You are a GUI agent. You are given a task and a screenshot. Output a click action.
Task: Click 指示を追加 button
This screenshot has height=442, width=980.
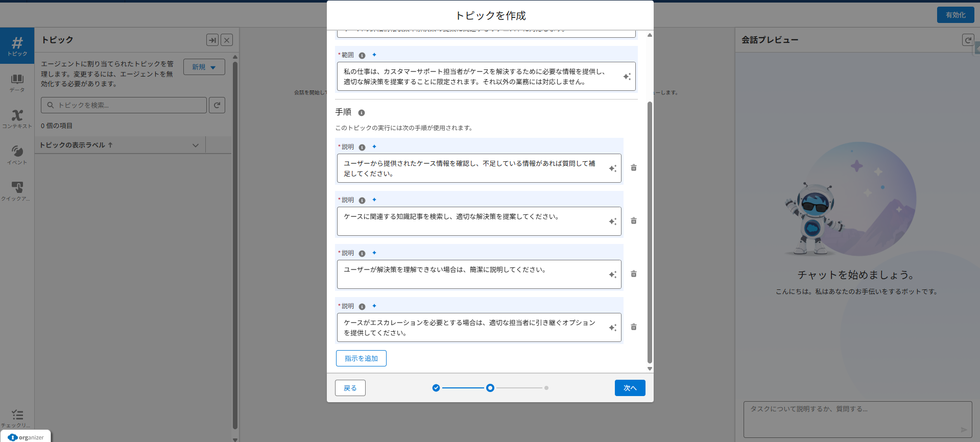pos(361,358)
